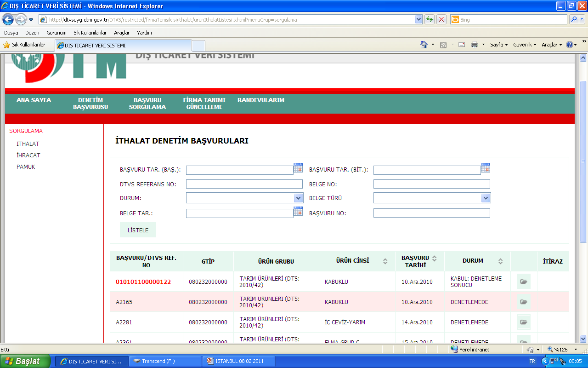Open a new blank browser tab
588x368 pixels.
click(198, 46)
